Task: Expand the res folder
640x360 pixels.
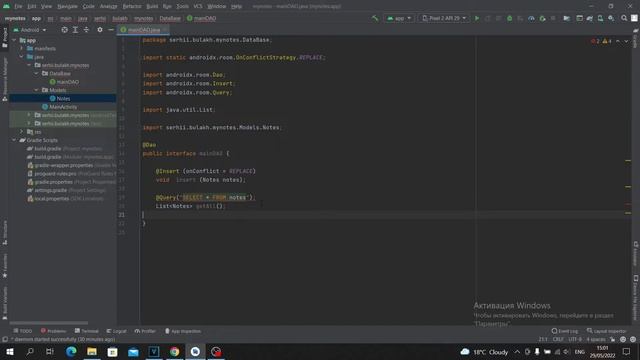Action: (22, 131)
